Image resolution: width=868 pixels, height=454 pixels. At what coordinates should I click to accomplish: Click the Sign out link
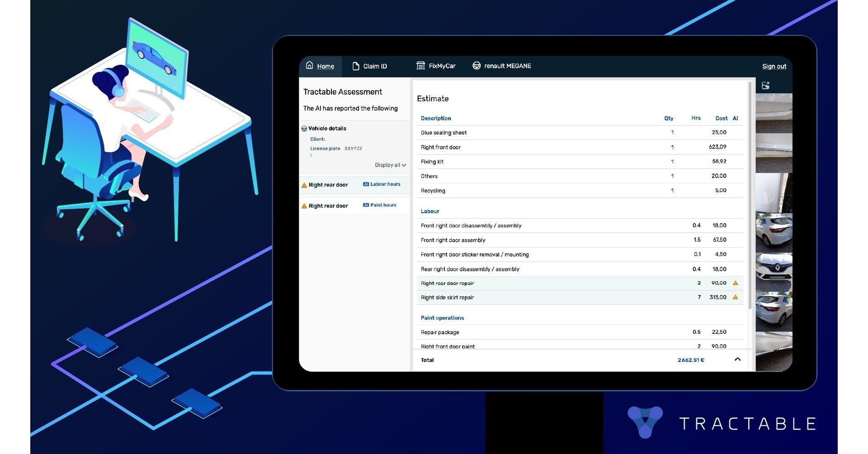point(774,66)
